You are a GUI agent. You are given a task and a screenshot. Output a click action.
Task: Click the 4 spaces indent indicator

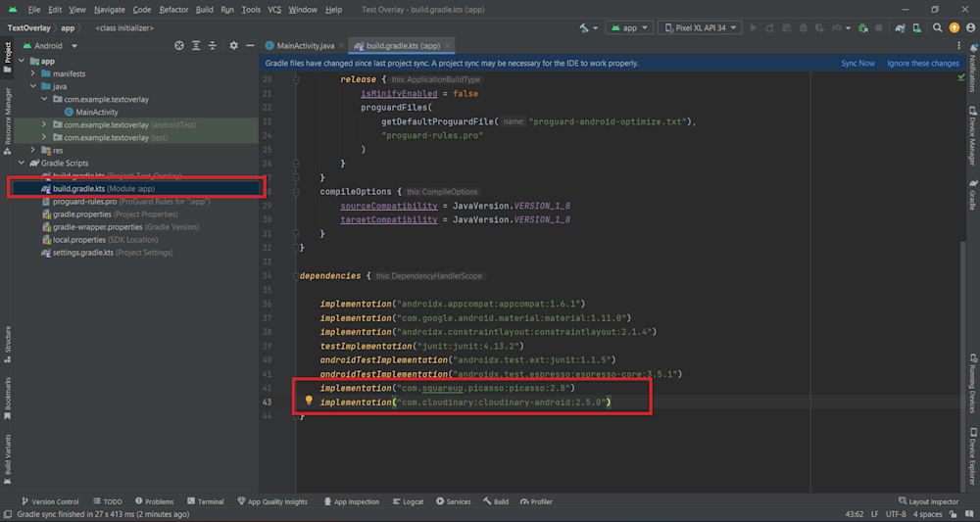pos(929,514)
